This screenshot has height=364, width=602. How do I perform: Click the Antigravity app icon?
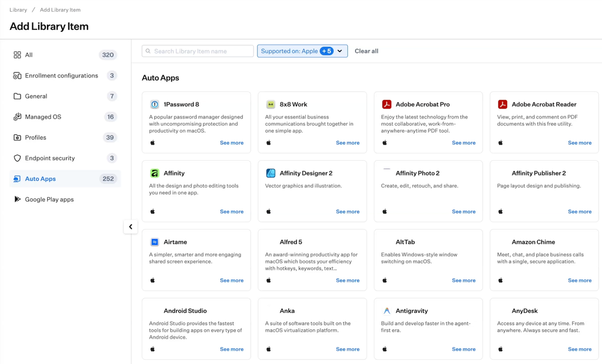click(387, 311)
